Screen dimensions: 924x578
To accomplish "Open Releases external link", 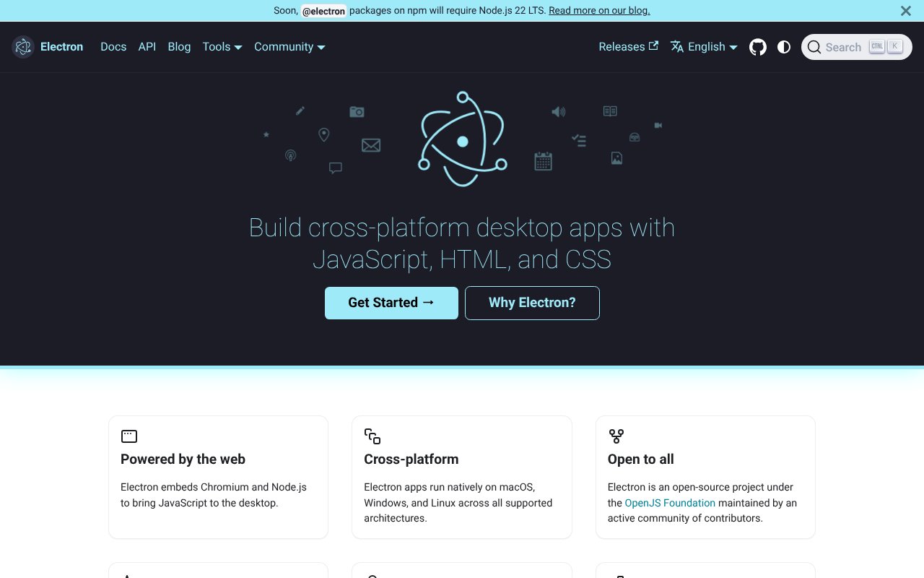I will 628,47.
